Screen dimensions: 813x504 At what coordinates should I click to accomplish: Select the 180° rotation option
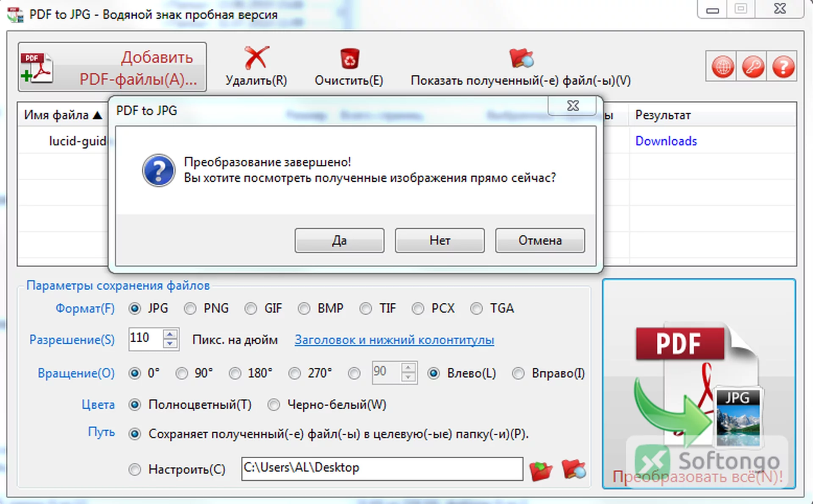235,374
